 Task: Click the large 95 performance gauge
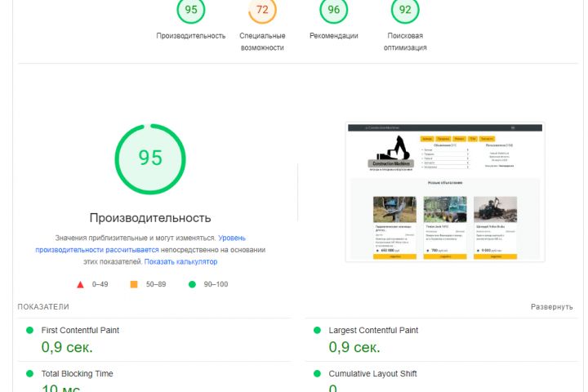(150, 158)
